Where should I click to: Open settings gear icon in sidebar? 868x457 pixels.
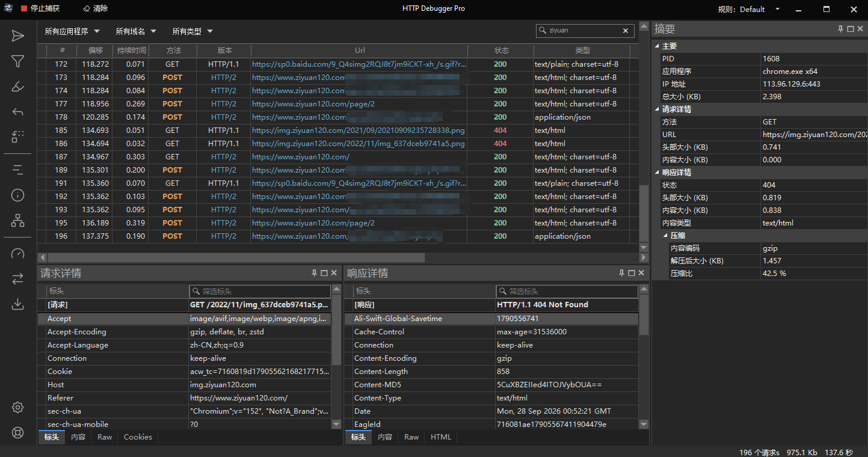[x=18, y=408]
